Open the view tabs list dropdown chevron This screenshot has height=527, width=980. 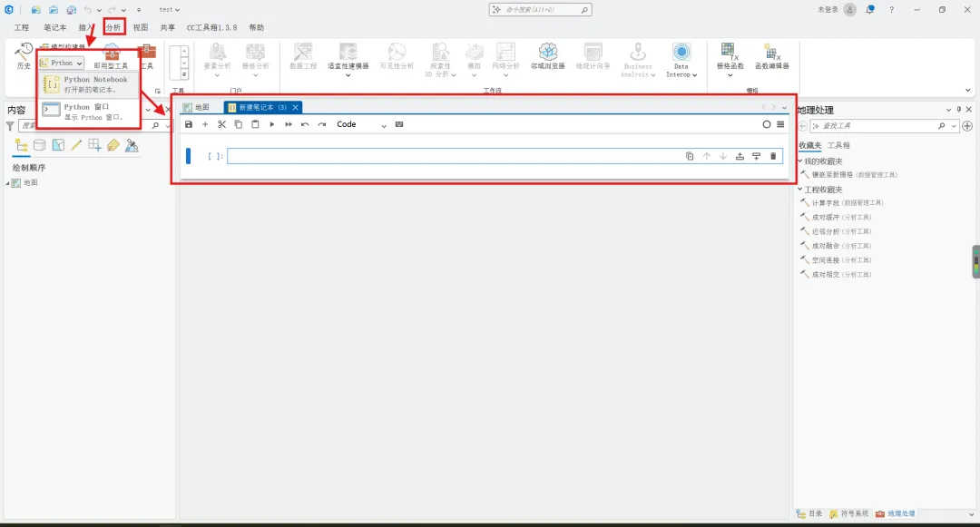(x=784, y=107)
